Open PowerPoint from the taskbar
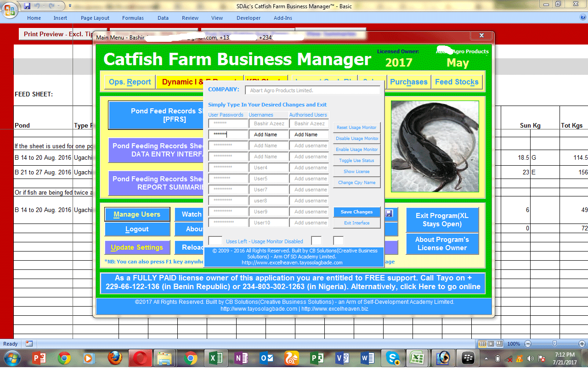The width and height of the screenshot is (588, 369). [x=40, y=358]
